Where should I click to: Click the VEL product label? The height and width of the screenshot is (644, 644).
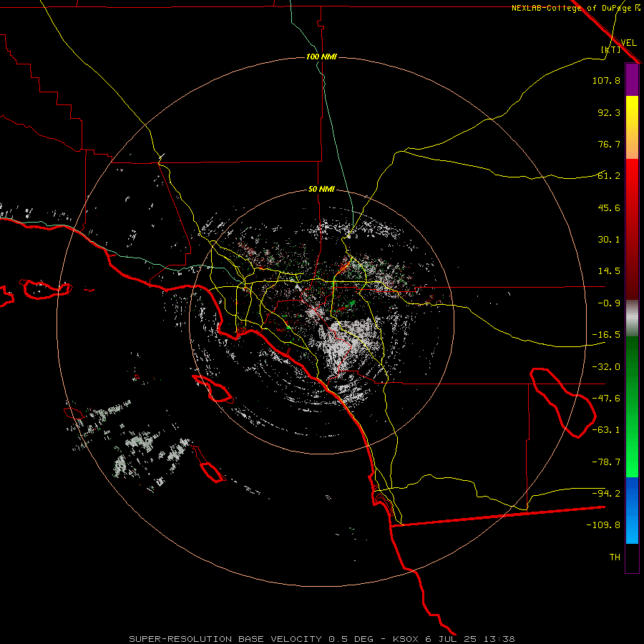pos(628,43)
